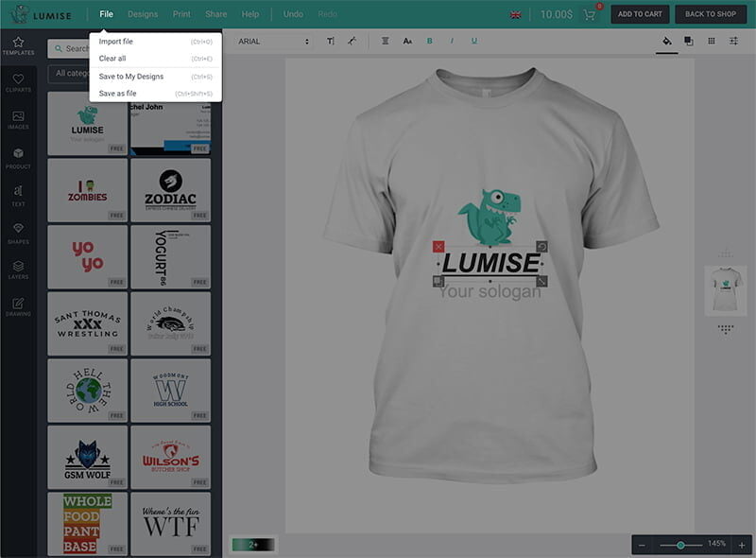Screen dimensions: 756x558
Task: Delete the selected LUMISE text with the red X handle
Action: click(x=438, y=247)
